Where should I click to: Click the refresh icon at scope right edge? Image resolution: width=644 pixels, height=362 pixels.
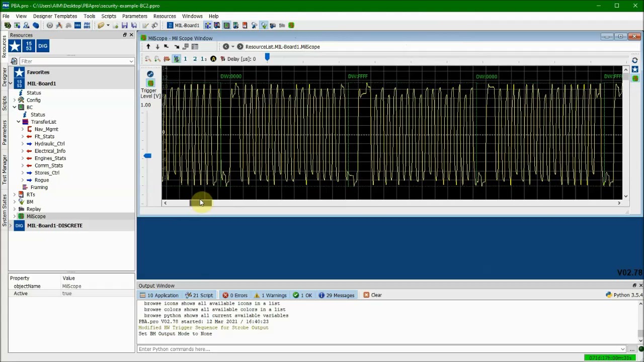[x=635, y=60]
